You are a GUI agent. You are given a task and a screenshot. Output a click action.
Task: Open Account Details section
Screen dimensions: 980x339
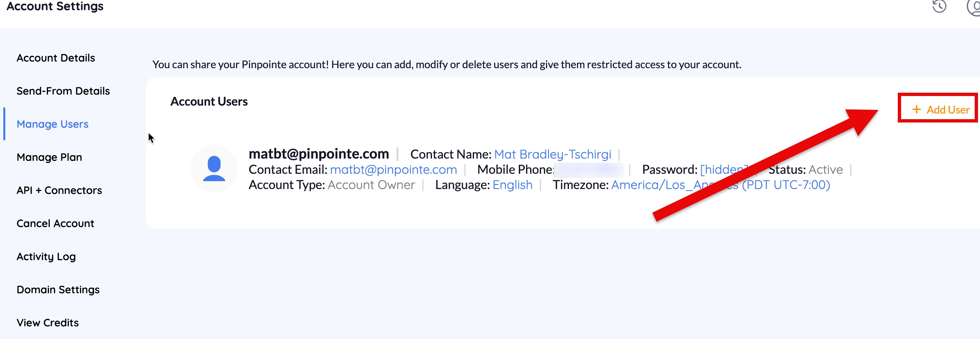coord(56,58)
